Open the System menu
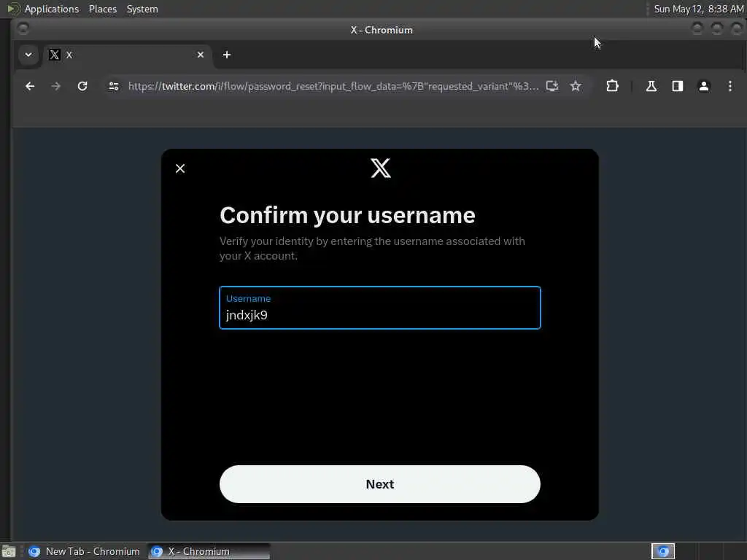Image resolution: width=747 pixels, height=560 pixels. [142, 9]
